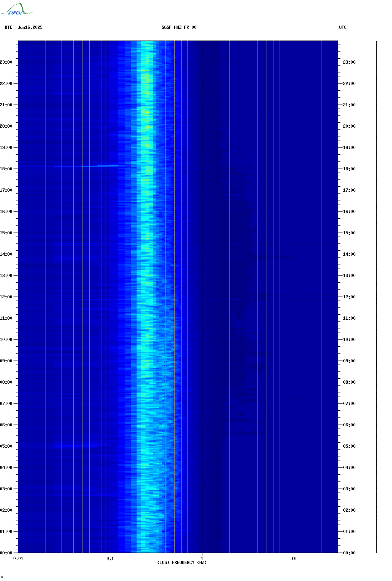The image size is (392, 581).
Task: Select 12:00 on the left time axis
Action: (6, 297)
